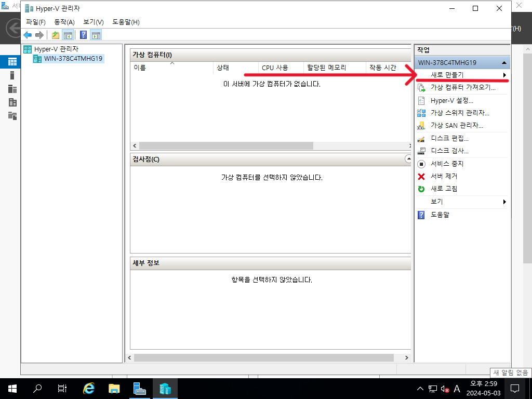Image resolution: width=532 pixels, height=399 pixels.
Task: Click the bottom horizontal scrollbar right arrow
Action: tap(406, 357)
